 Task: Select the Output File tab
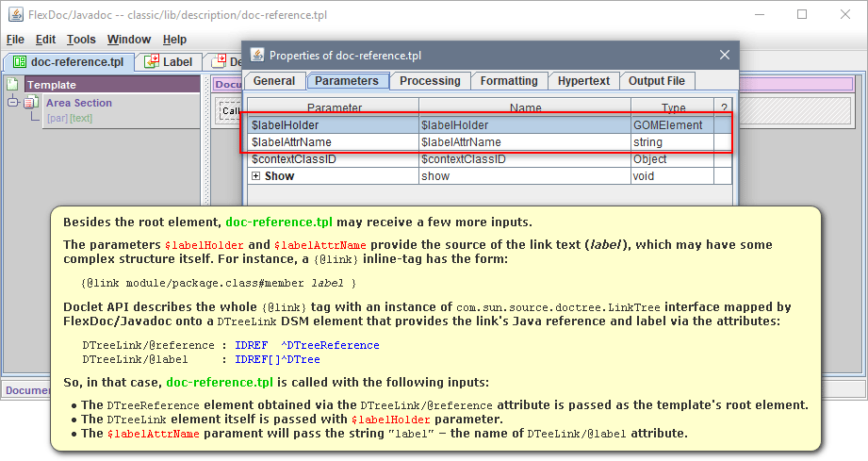[x=657, y=81]
